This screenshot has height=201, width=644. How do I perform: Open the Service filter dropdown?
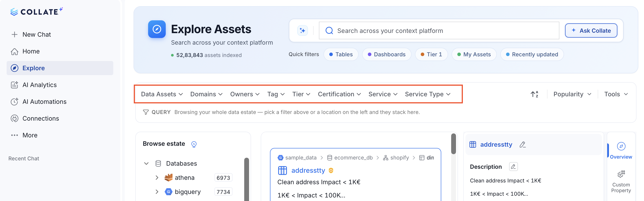(x=383, y=94)
